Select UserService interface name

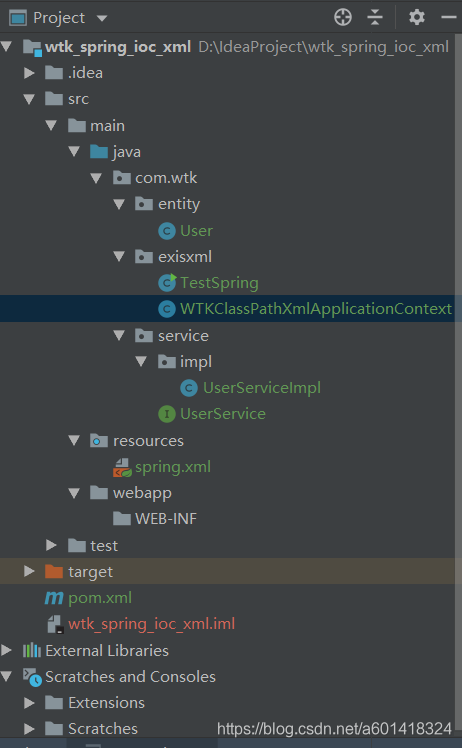[x=222, y=414]
